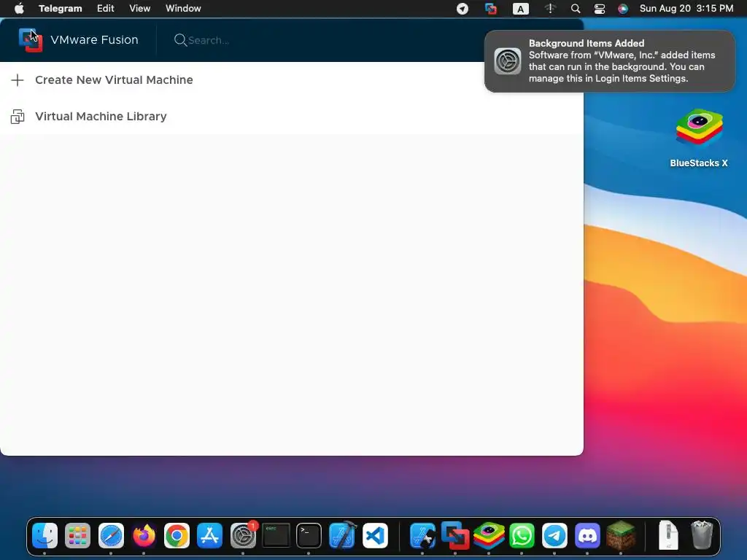The image size is (747, 560).
Task: Open the Edit menu
Action: click(x=105, y=9)
